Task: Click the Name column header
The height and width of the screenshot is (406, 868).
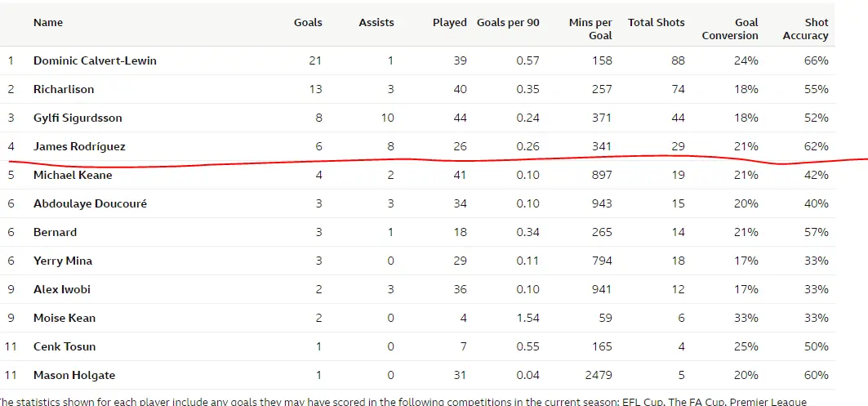Action: coord(48,23)
